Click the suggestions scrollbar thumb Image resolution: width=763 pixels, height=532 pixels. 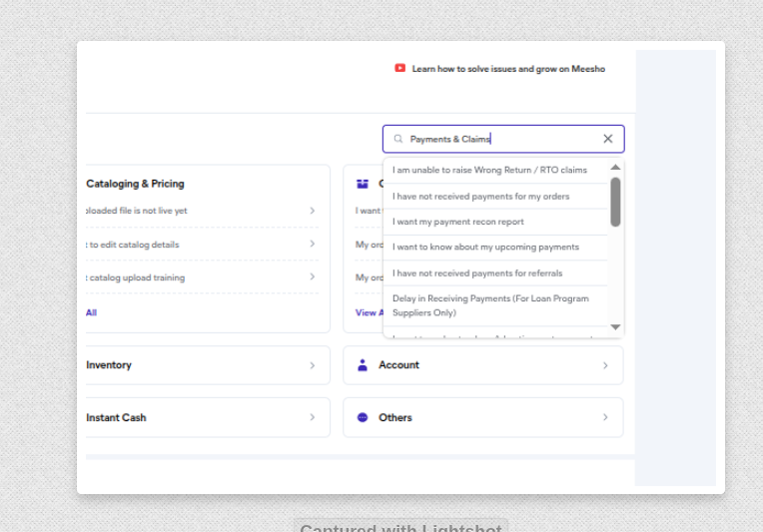pyautogui.click(x=615, y=202)
